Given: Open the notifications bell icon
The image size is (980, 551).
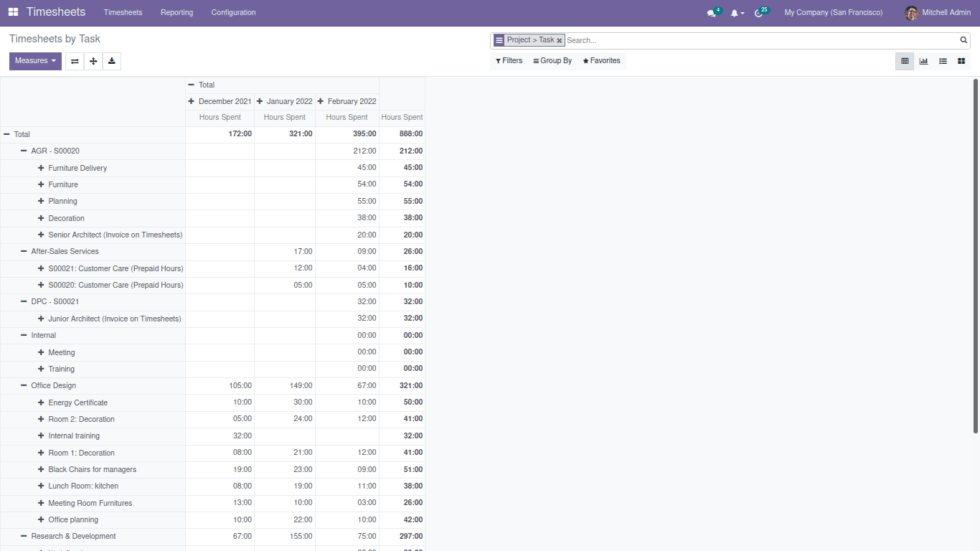Looking at the screenshot, I should pyautogui.click(x=735, y=13).
